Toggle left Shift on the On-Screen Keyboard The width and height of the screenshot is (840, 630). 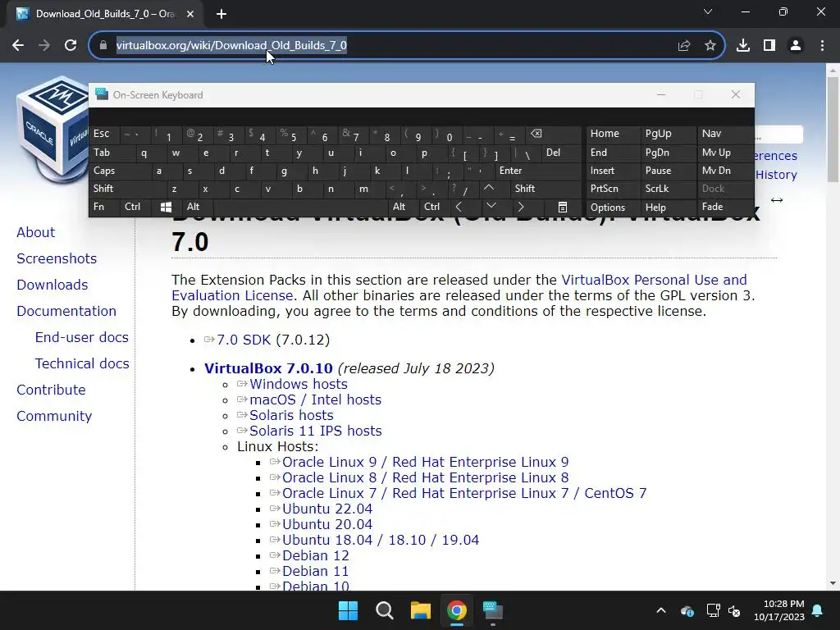tap(127, 189)
